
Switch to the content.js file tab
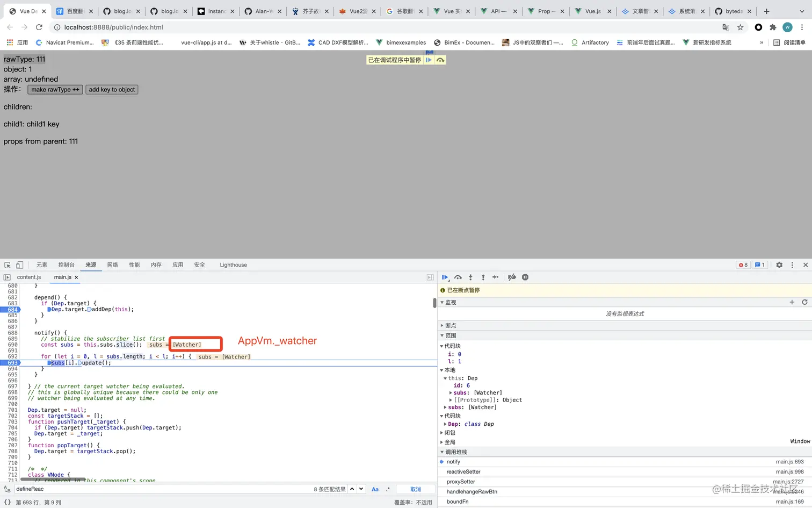point(29,277)
